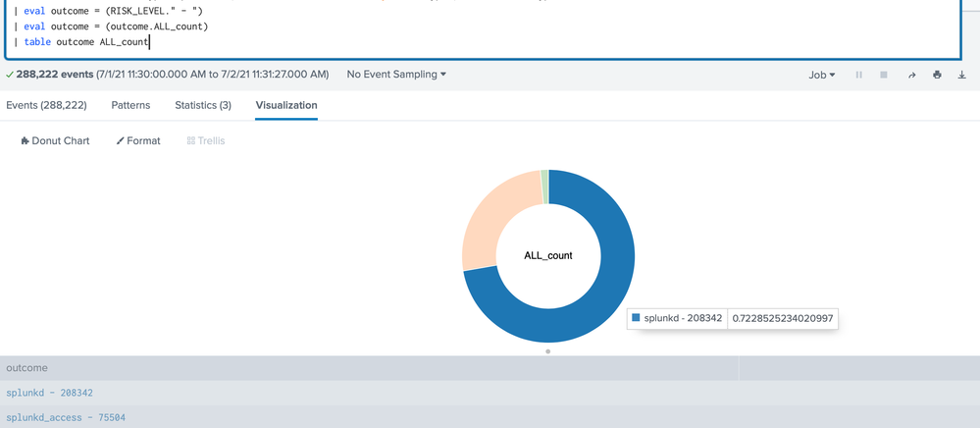
Task: Click the green search-complete checkmark
Action: 9,75
